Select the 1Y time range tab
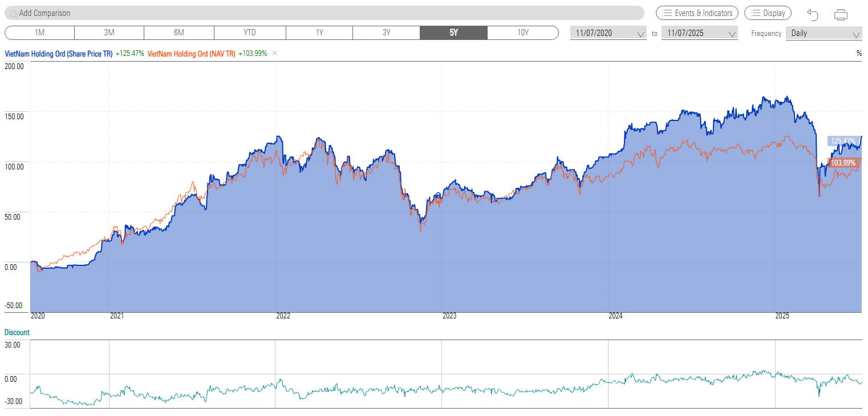Viewport: 868px width, 416px height. point(319,33)
